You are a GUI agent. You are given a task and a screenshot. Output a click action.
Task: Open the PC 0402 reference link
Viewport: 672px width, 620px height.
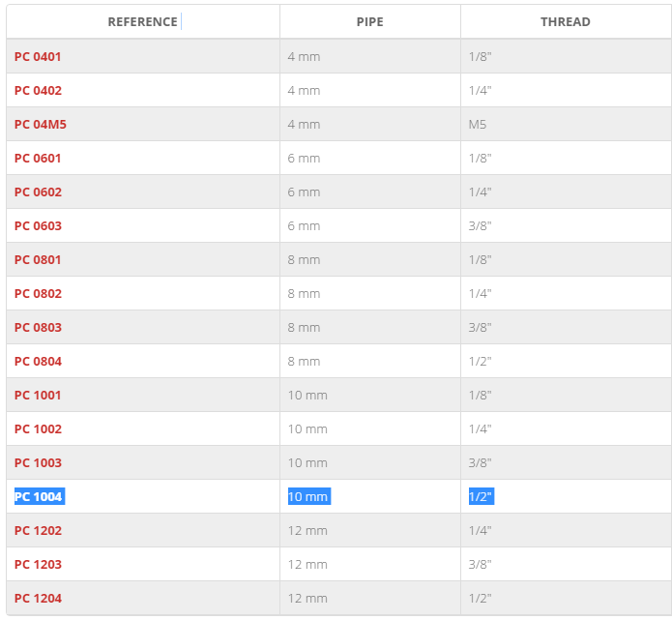pos(38,91)
